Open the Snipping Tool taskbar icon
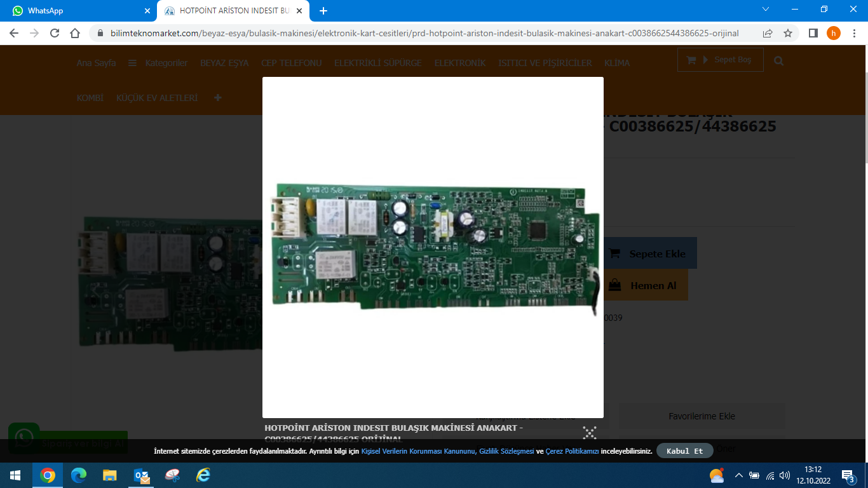 pyautogui.click(x=172, y=475)
